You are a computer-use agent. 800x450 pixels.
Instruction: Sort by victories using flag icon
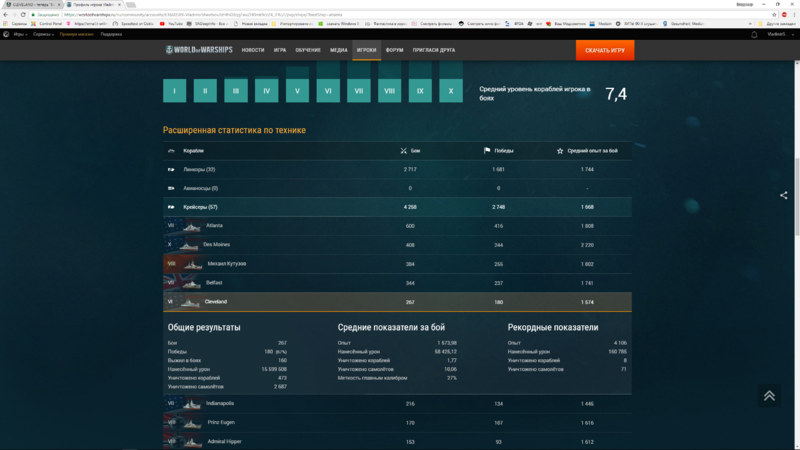click(487, 151)
